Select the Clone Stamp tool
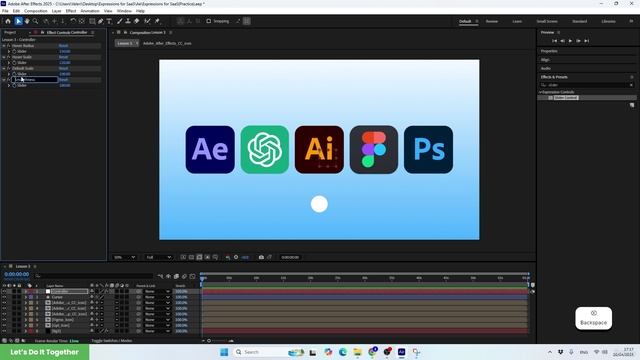This screenshot has height=360, width=640. coord(128,21)
